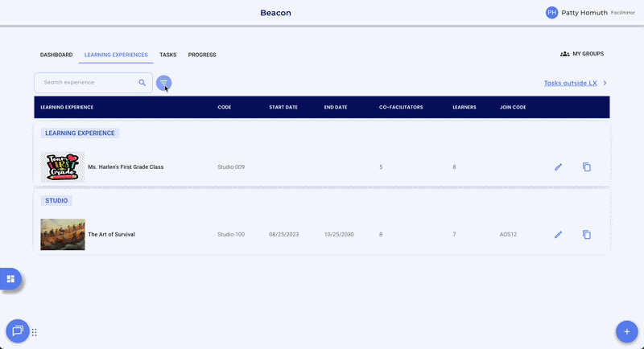Click the PH user avatar
Image resolution: width=644 pixels, height=349 pixels.
click(x=551, y=13)
